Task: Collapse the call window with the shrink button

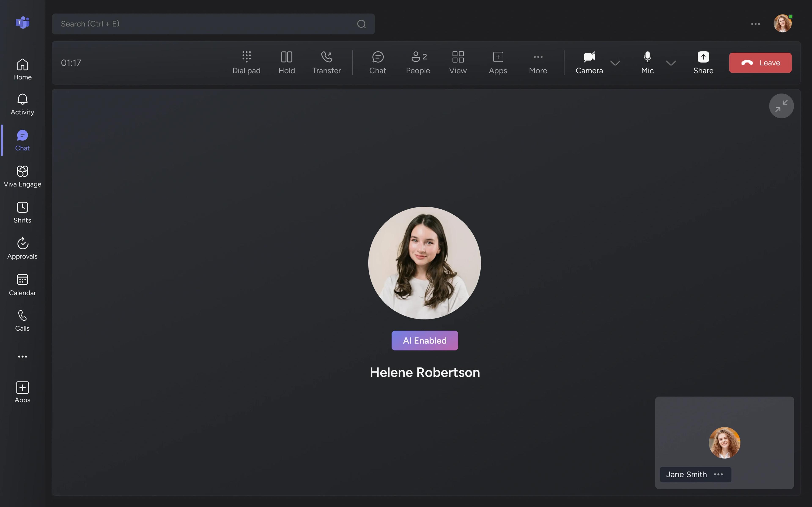Action: 781,106
